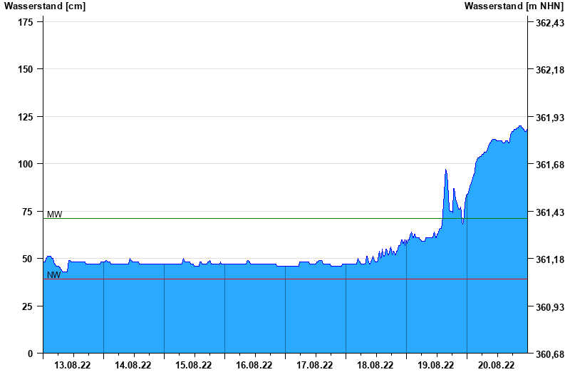Select the 0 value on left axis
The image size is (570, 392).
click(31, 354)
